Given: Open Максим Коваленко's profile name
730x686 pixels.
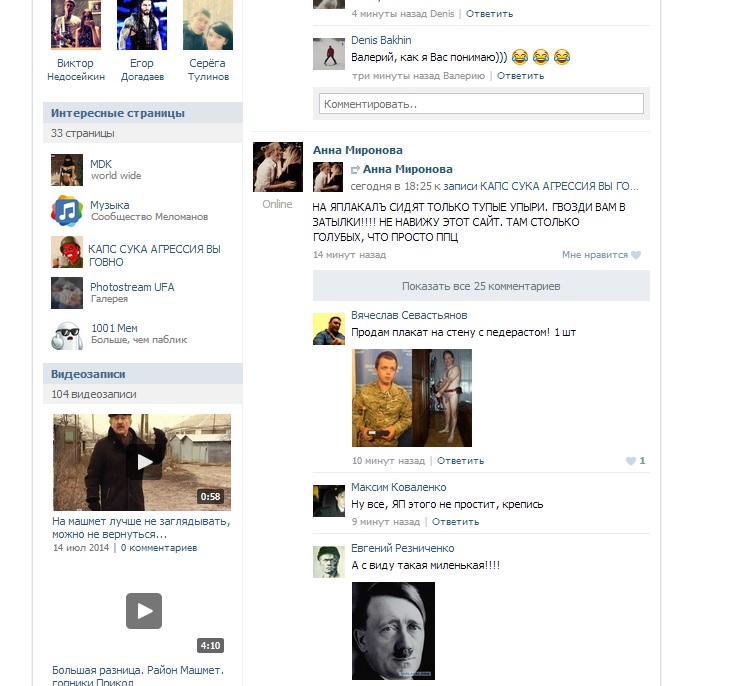Looking at the screenshot, I should (x=399, y=488).
